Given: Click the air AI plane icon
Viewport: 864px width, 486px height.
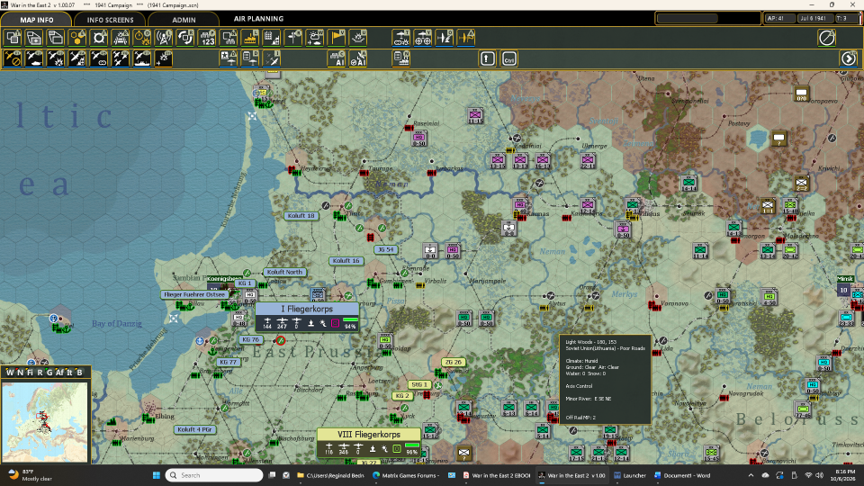Looking at the screenshot, I should 358,58.
